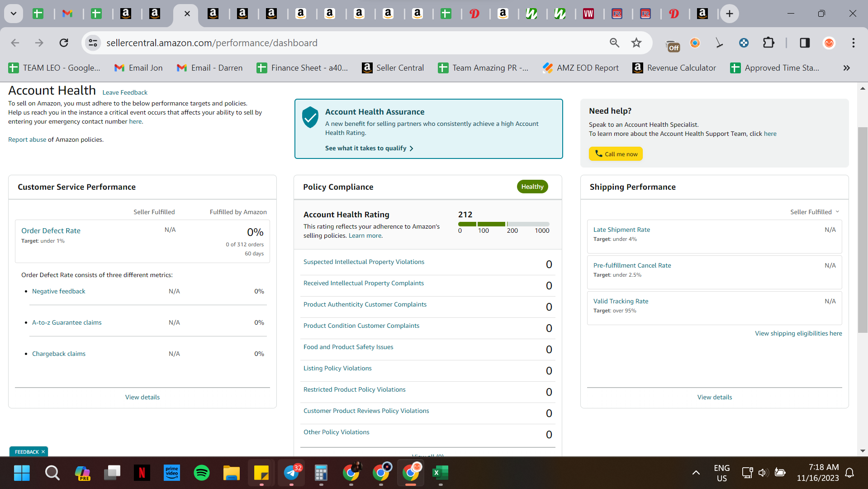Launch Netflix from the taskbar

(142, 473)
